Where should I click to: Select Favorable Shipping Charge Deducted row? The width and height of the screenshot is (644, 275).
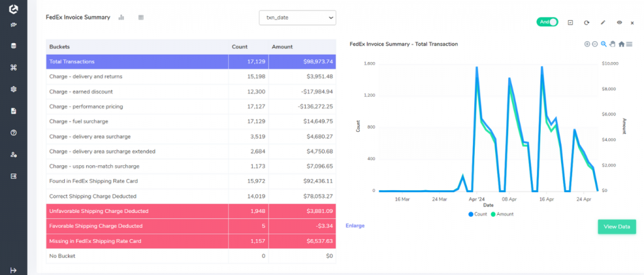tap(191, 226)
